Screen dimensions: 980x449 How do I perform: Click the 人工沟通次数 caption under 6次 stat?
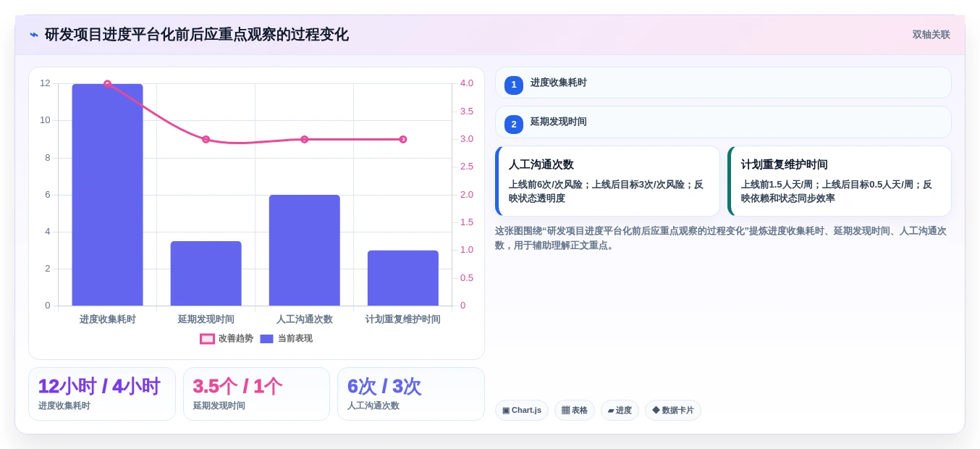[x=373, y=406]
